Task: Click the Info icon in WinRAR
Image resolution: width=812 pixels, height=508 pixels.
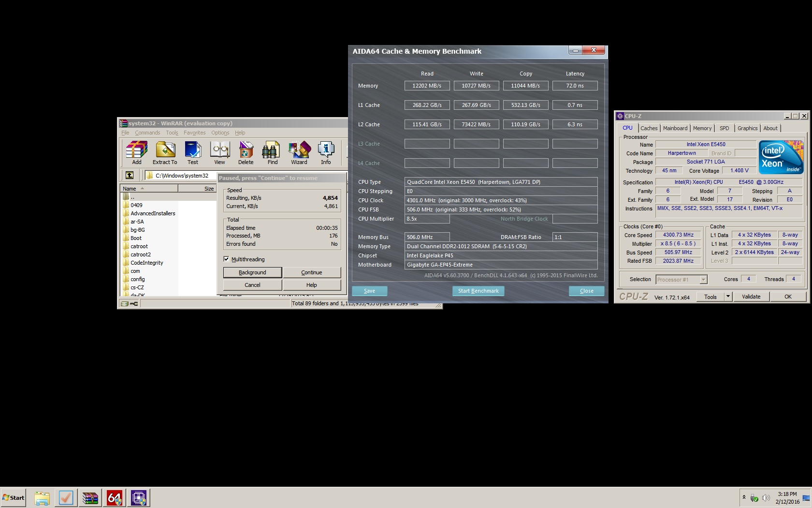Action: tap(326, 152)
